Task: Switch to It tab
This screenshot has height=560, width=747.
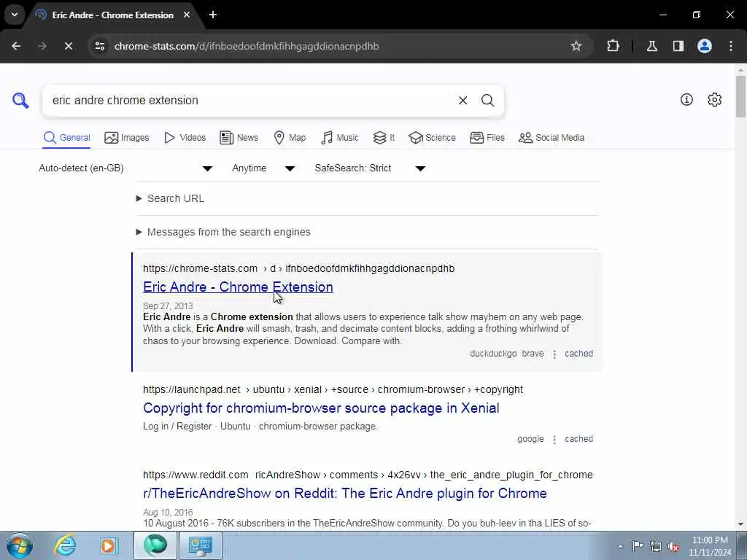Action: (384, 138)
